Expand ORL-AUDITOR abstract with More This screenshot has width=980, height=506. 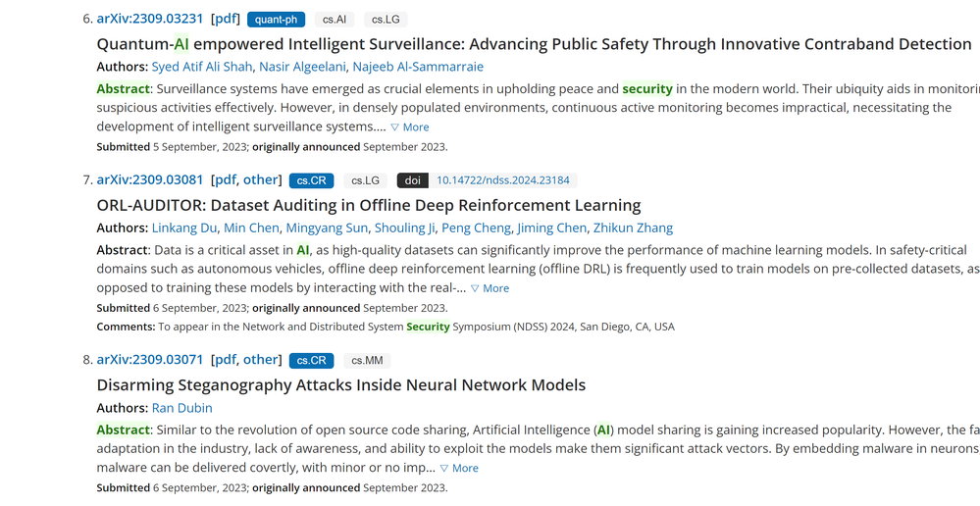click(x=490, y=288)
